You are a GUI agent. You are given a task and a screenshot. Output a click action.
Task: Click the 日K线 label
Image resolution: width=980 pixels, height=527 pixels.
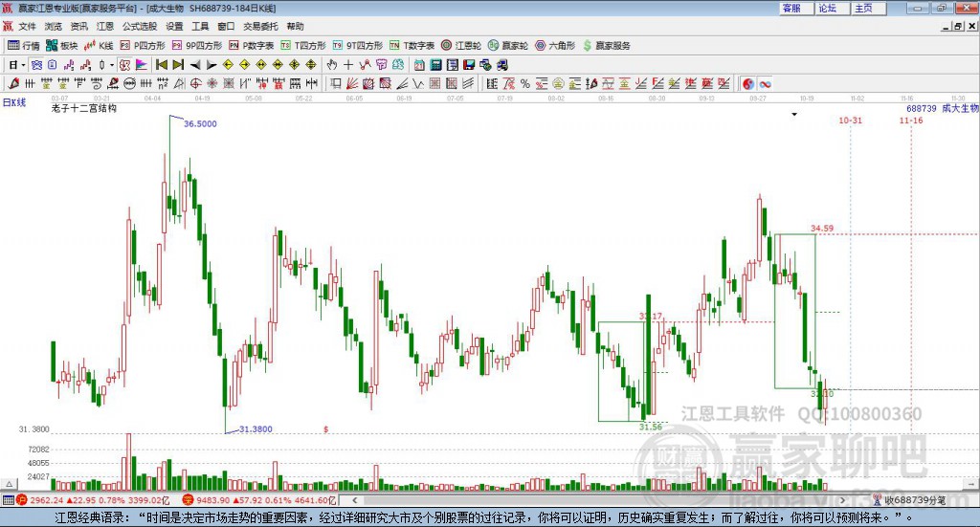tap(14, 102)
